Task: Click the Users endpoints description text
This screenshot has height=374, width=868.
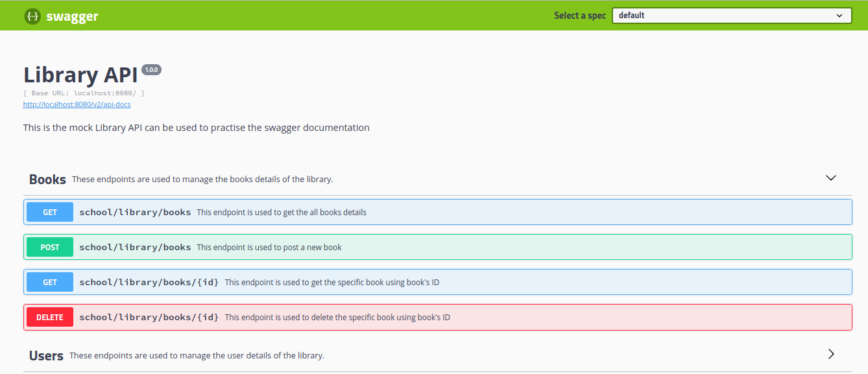Action: (197, 355)
